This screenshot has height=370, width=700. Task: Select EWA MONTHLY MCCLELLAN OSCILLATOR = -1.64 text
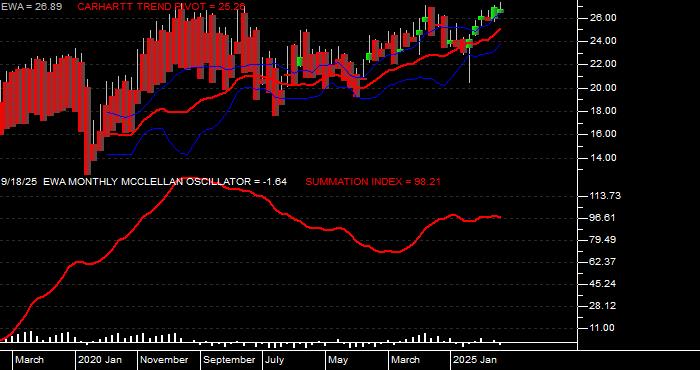tap(165, 182)
